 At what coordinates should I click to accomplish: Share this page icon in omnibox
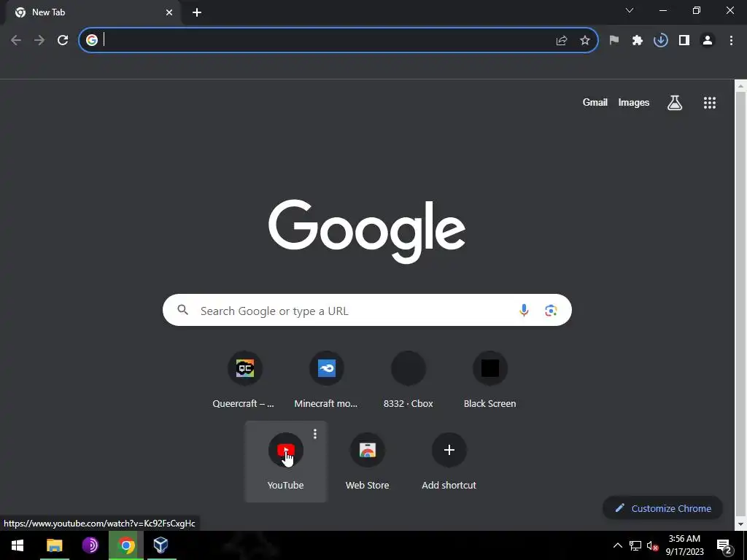562,41
